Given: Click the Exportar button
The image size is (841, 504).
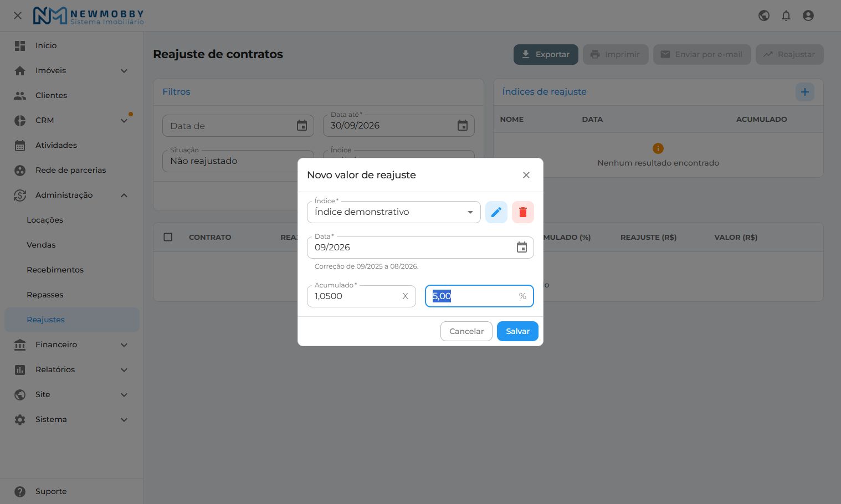Looking at the screenshot, I should pyautogui.click(x=546, y=54).
